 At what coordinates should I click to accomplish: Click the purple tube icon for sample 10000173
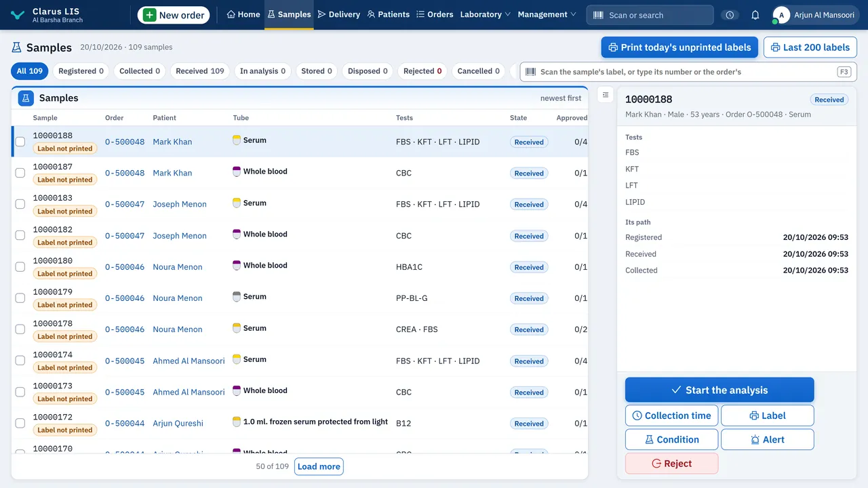(x=237, y=390)
